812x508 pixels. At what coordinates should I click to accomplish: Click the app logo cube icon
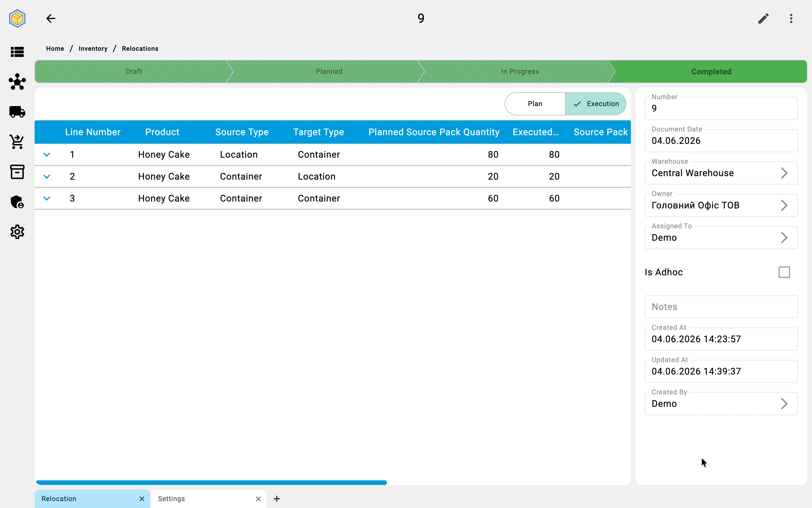(x=17, y=18)
